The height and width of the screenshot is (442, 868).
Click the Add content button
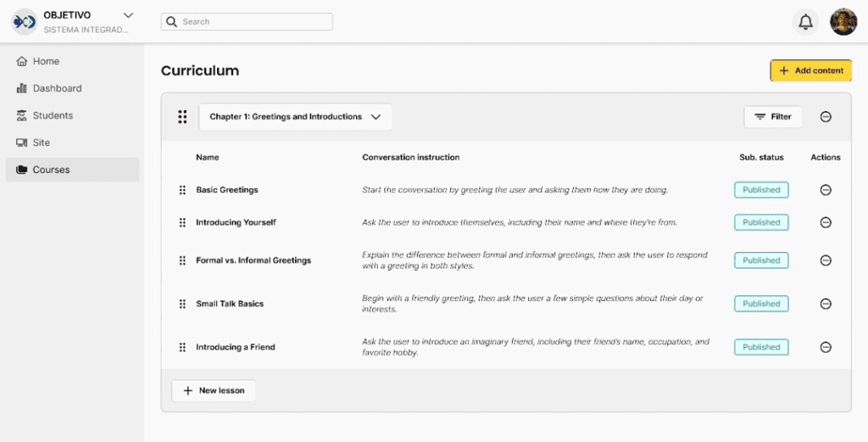810,70
